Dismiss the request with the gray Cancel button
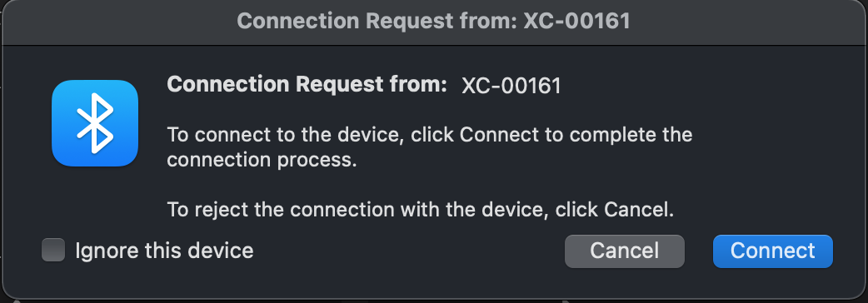868x303 pixels. [x=625, y=251]
